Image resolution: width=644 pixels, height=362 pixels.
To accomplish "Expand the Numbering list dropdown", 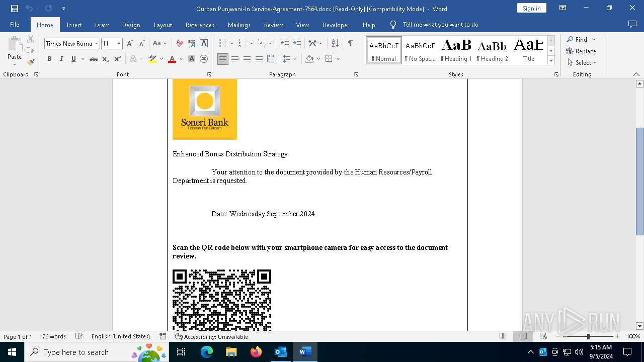I will coord(251,44).
